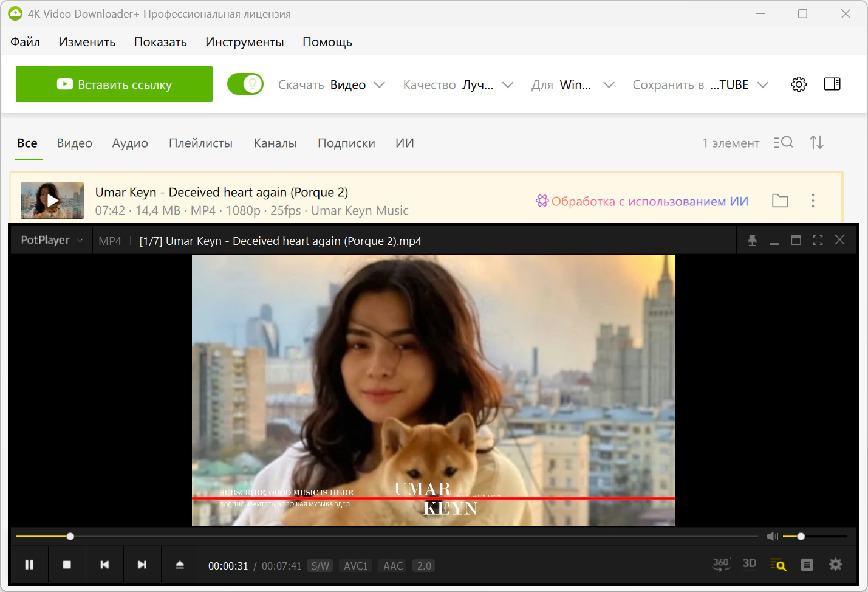Screen dimensions: 868x592
Task: Click the 4K Video Downloader app logo
Action: [15, 13]
